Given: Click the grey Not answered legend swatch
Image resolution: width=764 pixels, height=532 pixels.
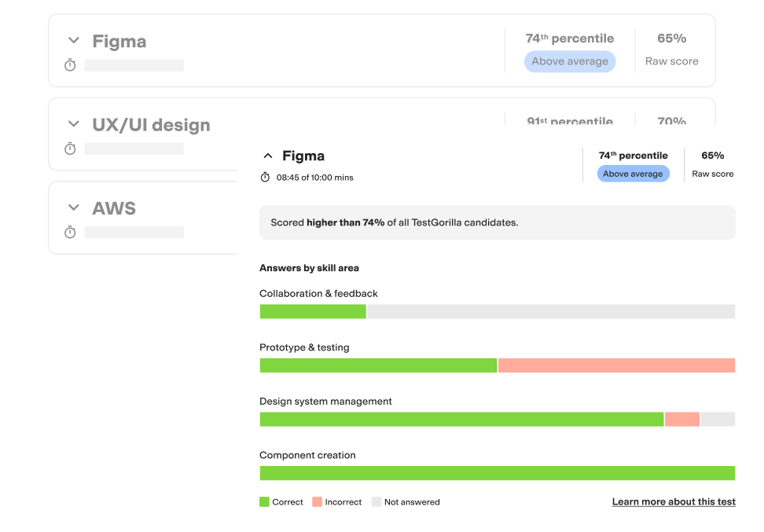Looking at the screenshot, I should [x=376, y=502].
